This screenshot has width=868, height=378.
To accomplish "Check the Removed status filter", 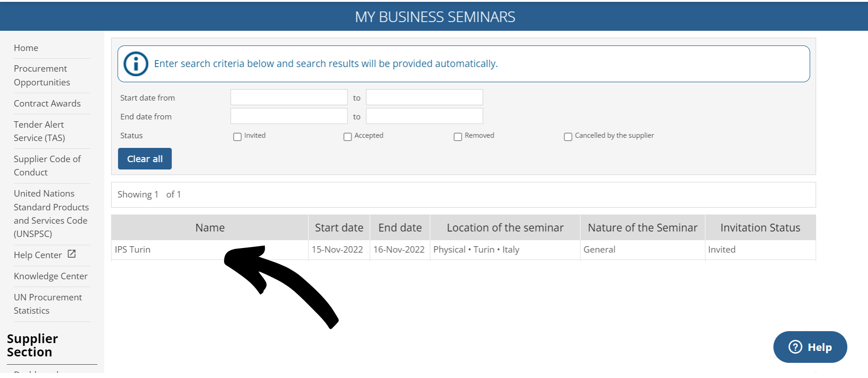I will (x=458, y=137).
